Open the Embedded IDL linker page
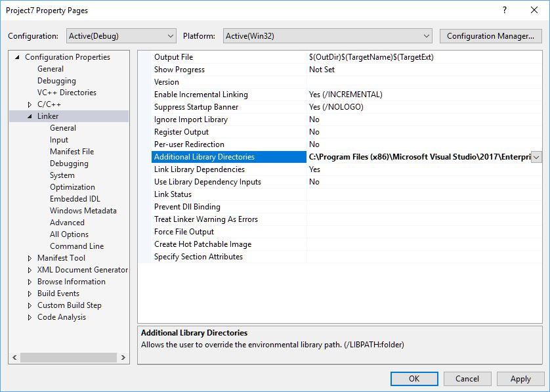The image size is (550, 392). [x=74, y=198]
